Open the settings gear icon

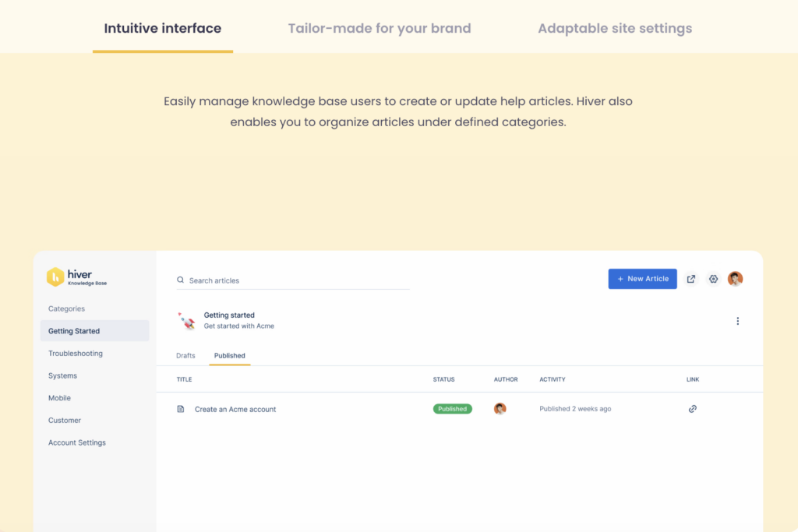(x=713, y=279)
